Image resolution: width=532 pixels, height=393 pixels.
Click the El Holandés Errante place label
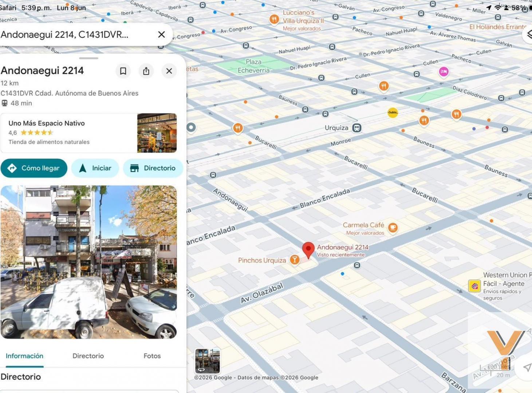(498, 27)
